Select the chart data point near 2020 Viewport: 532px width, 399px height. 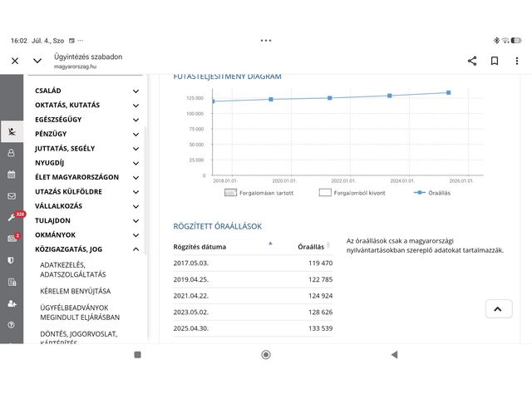271,100
